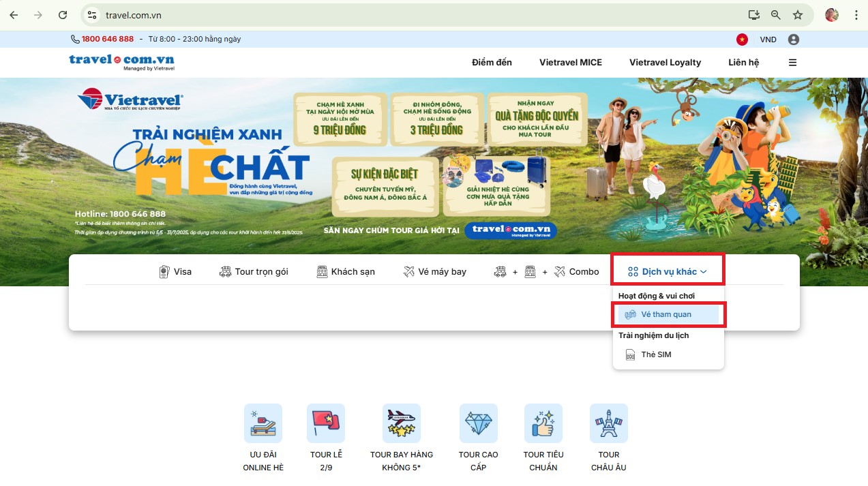Collapse the Dịch vụ khác dropdown chevron
868x486 pixels.
(704, 272)
